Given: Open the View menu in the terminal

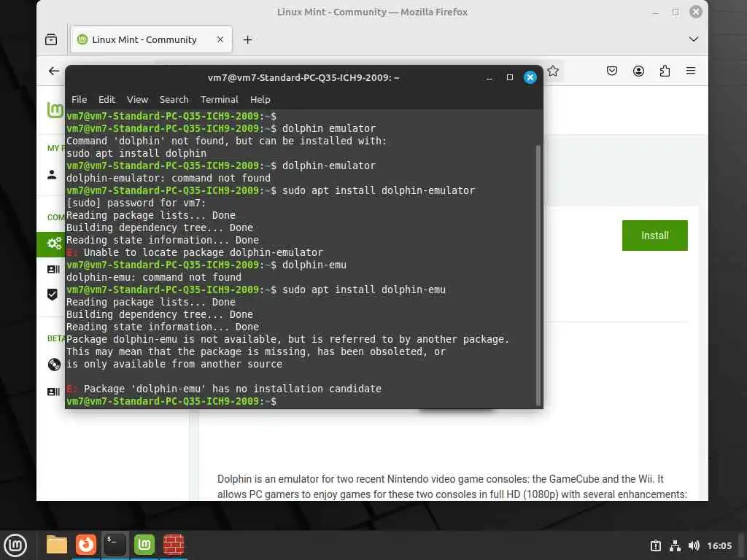Looking at the screenshot, I should 137,99.
